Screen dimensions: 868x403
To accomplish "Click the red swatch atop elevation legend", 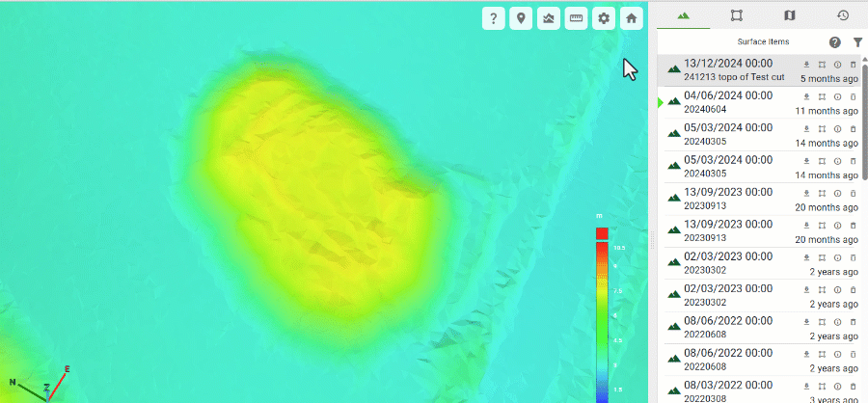I will pyautogui.click(x=602, y=233).
